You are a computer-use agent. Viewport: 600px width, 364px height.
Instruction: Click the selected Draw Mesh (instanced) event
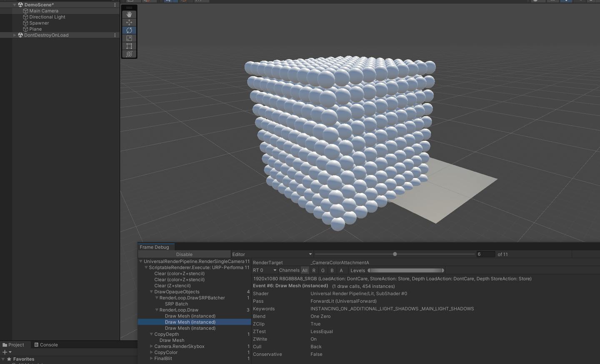(190, 322)
